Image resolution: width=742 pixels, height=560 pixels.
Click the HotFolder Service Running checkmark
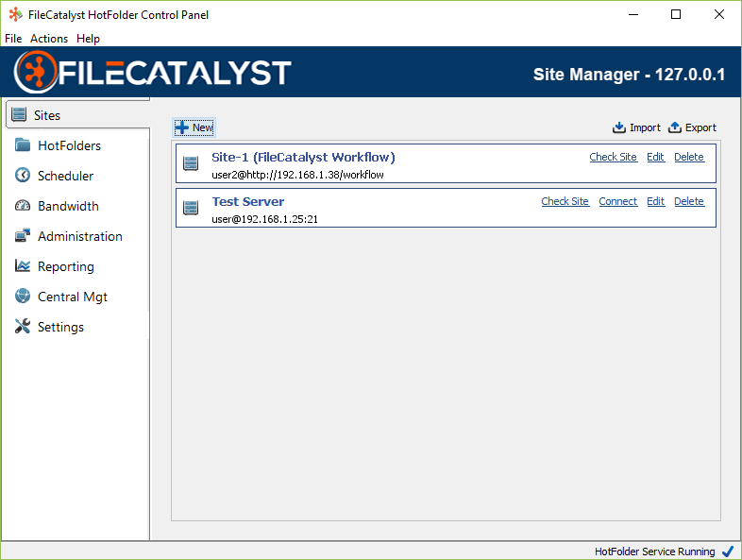point(728,552)
